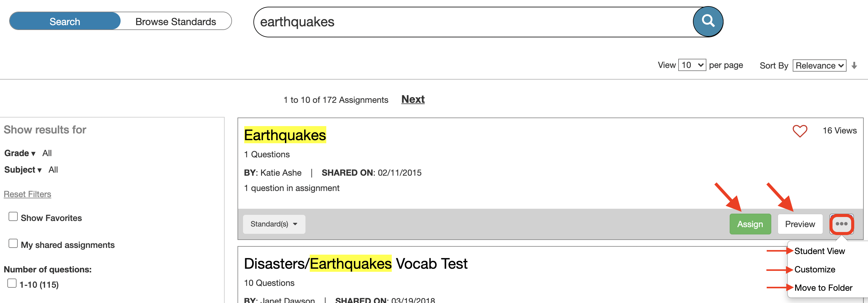Go to the Next results page
The width and height of the screenshot is (868, 303).
(x=413, y=99)
